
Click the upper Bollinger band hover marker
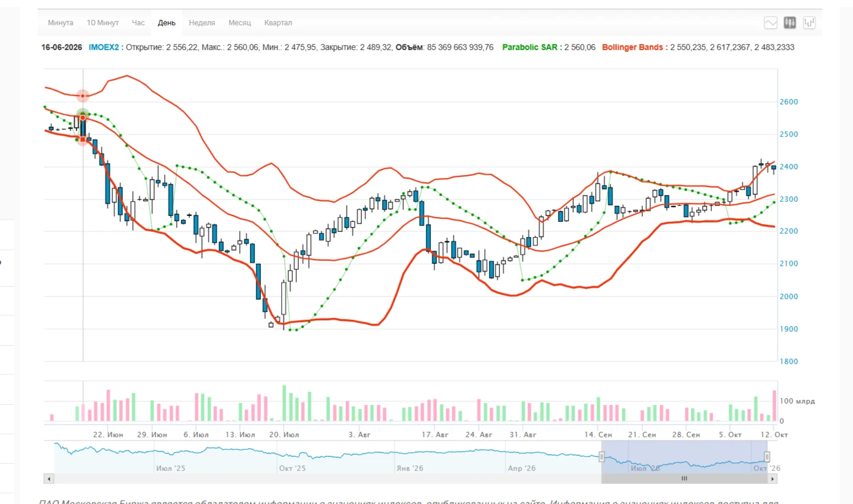[83, 96]
